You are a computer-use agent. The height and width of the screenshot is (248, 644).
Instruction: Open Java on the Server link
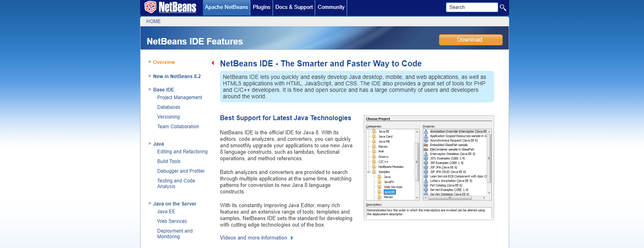pyautogui.click(x=175, y=204)
